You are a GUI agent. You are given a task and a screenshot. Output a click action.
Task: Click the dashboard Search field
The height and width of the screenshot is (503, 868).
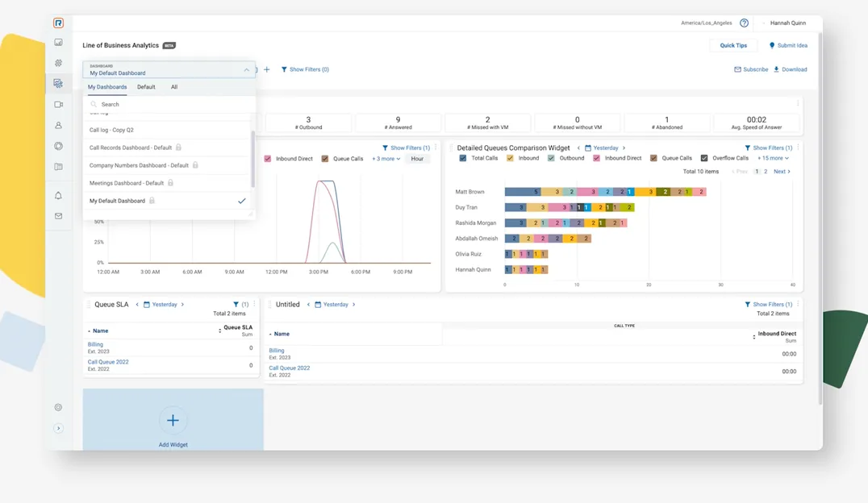point(169,104)
